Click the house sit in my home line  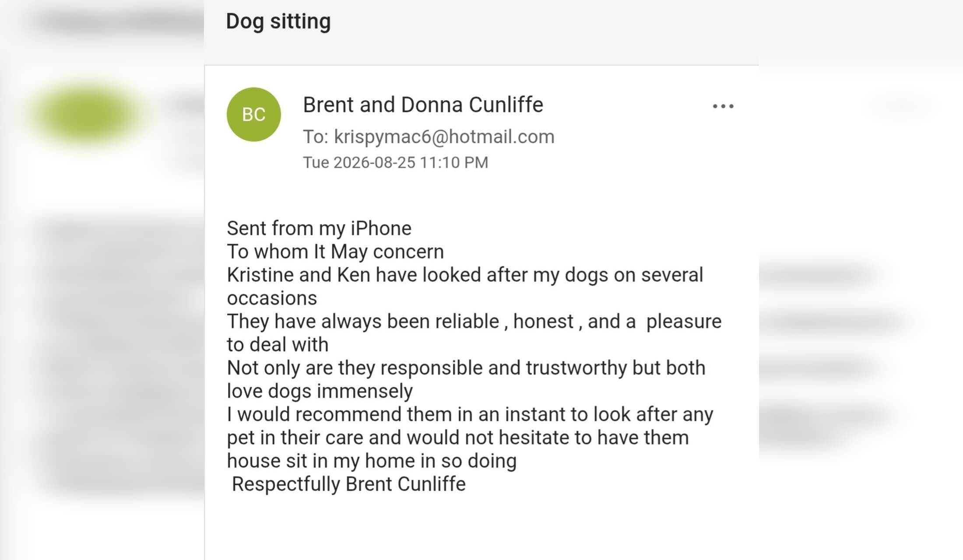[372, 461]
